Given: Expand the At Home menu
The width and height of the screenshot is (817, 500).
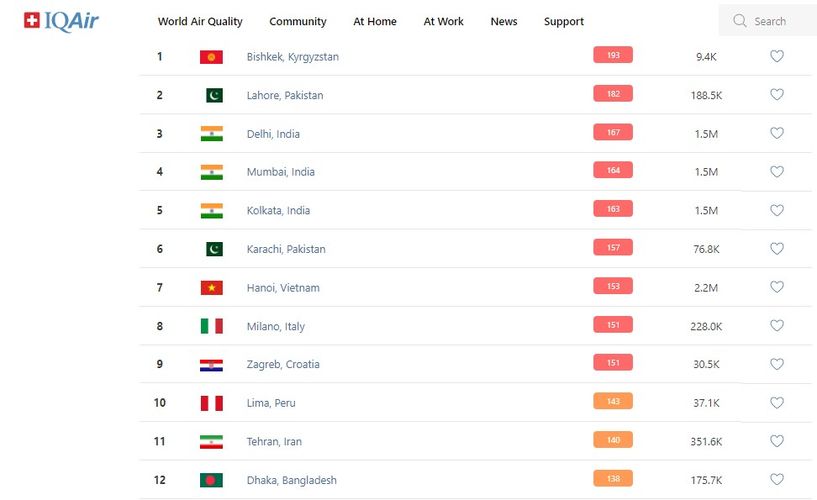Looking at the screenshot, I should 375,21.
